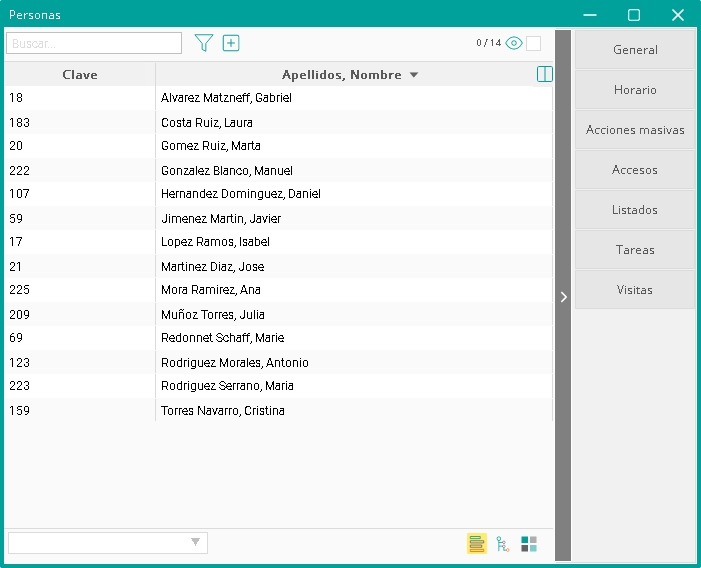
Task: Select row Jimenez Martin, Javier
Action: point(279,219)
